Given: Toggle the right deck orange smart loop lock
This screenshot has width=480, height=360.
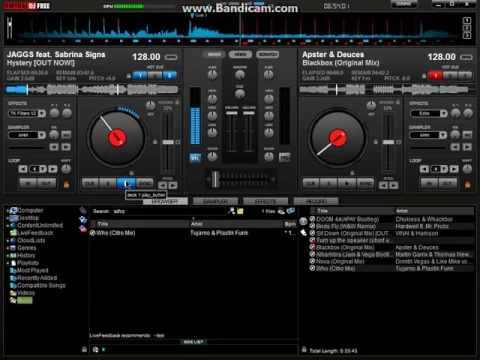Looking at the screenshot, I should click(468, 184).
